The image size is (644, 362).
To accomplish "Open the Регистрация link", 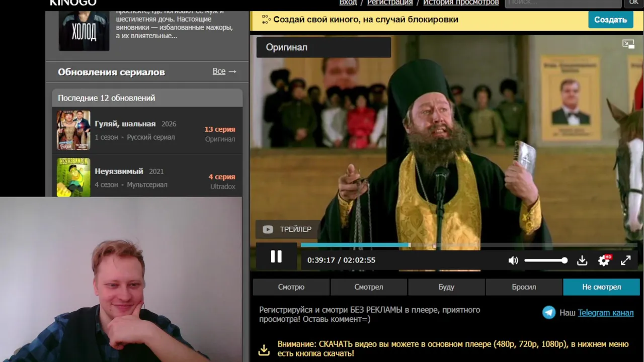I will click(390, 3).
